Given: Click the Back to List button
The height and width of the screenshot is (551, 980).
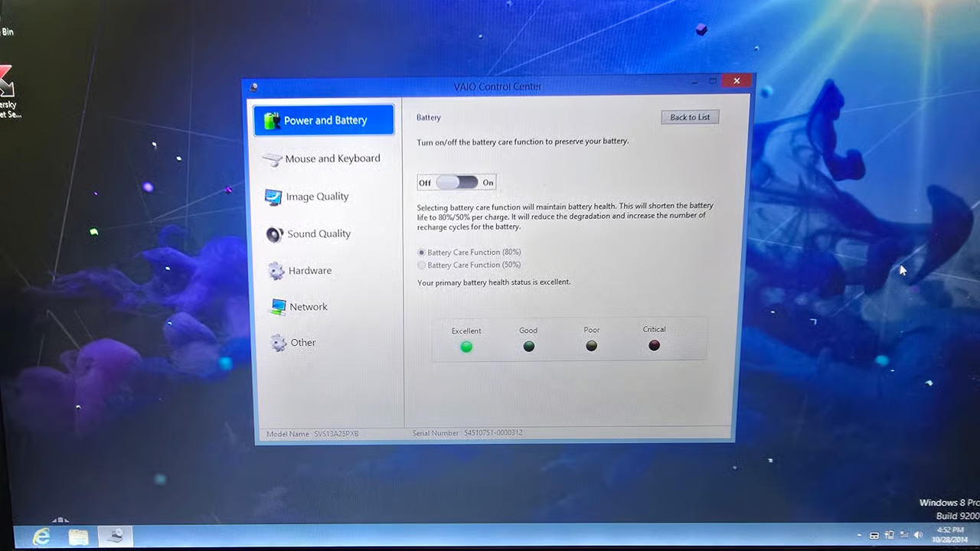Looking at the screenshot, I should (x=690, y=117).
